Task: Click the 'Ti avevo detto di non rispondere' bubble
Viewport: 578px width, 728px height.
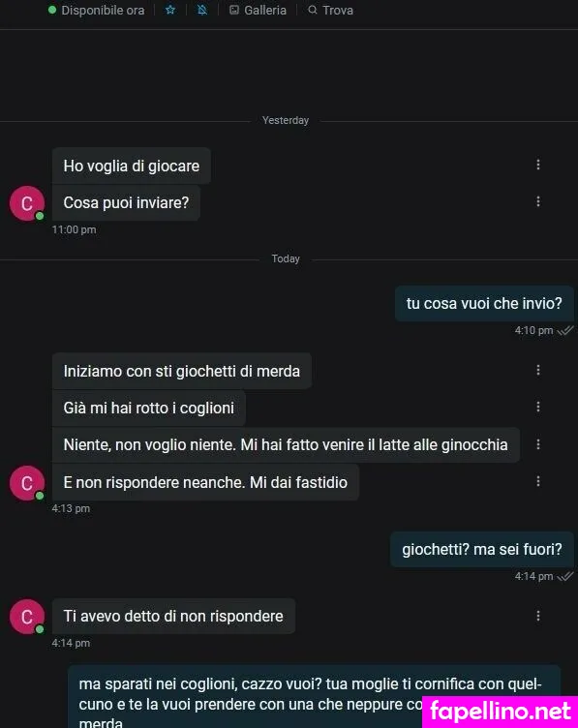Action: tap(173, 616)
